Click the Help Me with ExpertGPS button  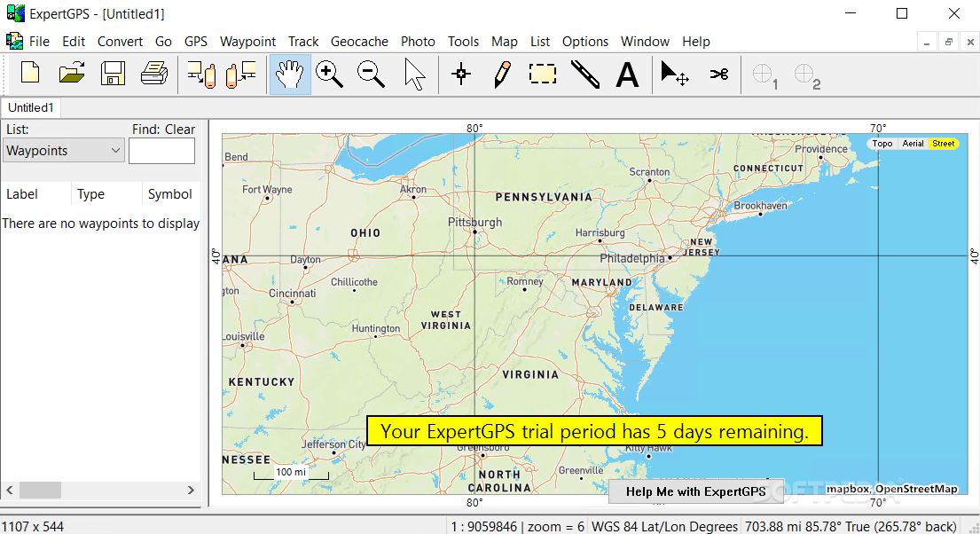[695, 491]
